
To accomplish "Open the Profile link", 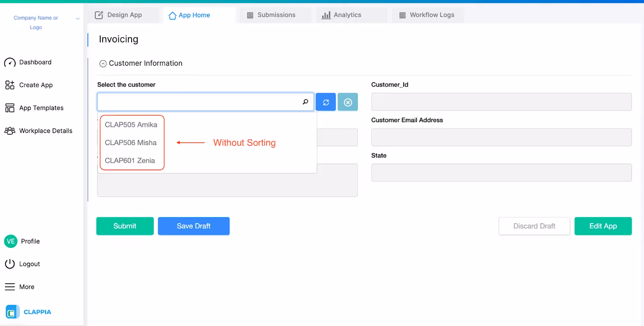I will click(x=30, y=241).
